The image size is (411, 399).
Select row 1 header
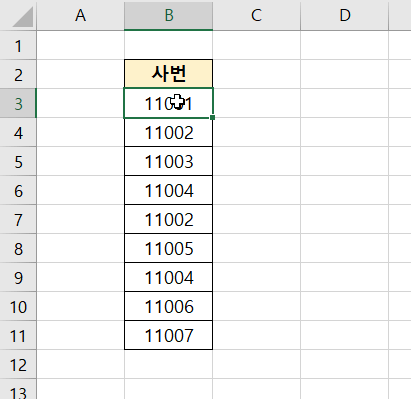click(x=18, y=45)
